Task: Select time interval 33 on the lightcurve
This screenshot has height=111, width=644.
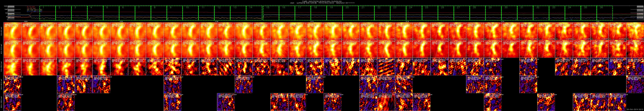Action: [558, 13]
